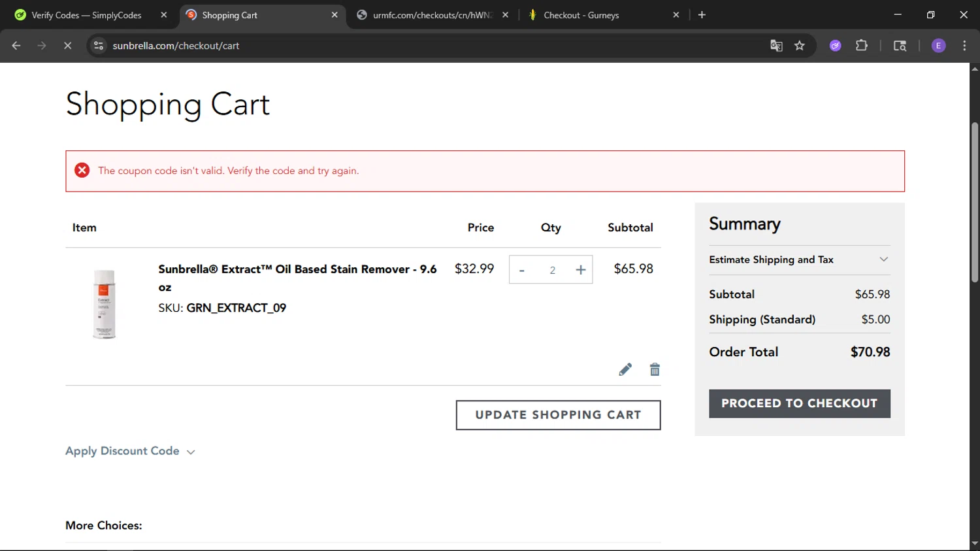Click the scrollbar down arrow
Viewport: 980px width, 551px height.
click(975, 544)
